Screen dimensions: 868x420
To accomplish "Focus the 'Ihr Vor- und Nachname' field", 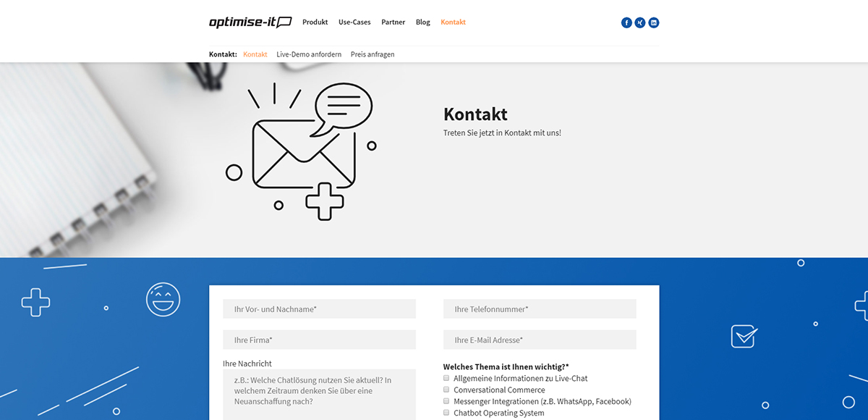I will (320, 309).
